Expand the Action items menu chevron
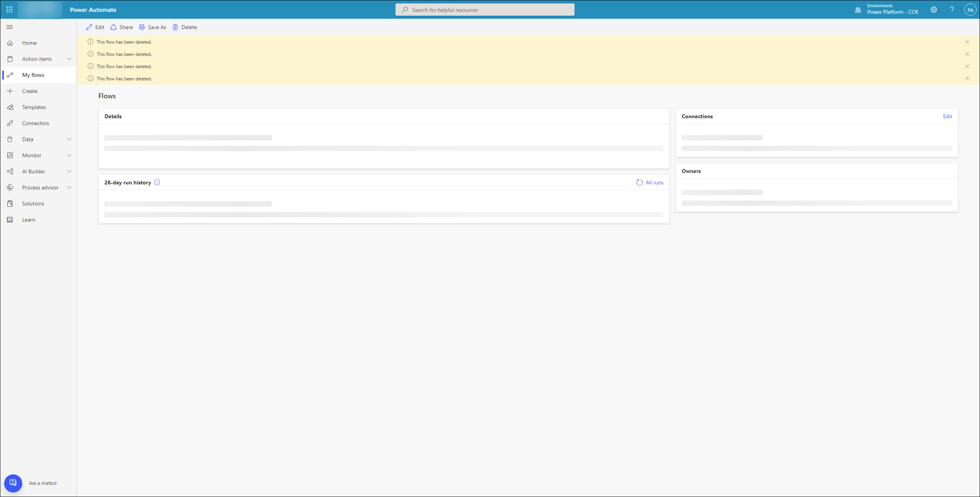Image resolution: width=980 pixels, height=497 pixels. pyautogui.click(x=69, y=59)
